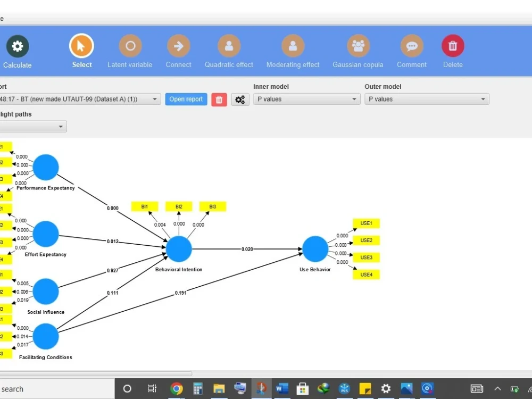Select the Behavioral Intention construct
This screenshot has height=399, width=532.
tap(179, 248)
